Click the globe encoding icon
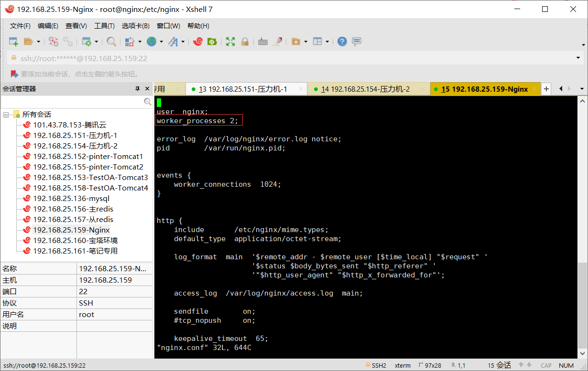Screen dimensions: 588x371 tap(152, 42)
